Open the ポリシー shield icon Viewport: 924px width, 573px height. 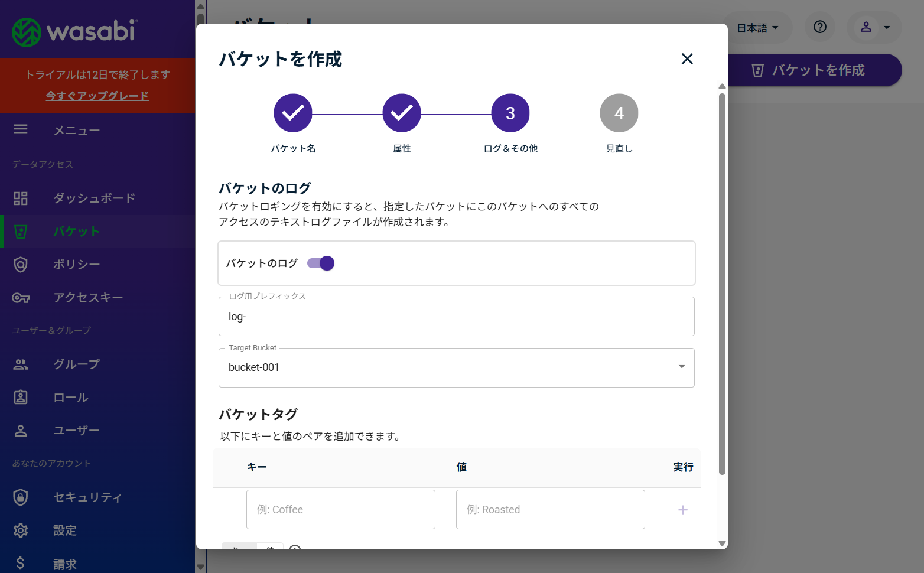21,265
